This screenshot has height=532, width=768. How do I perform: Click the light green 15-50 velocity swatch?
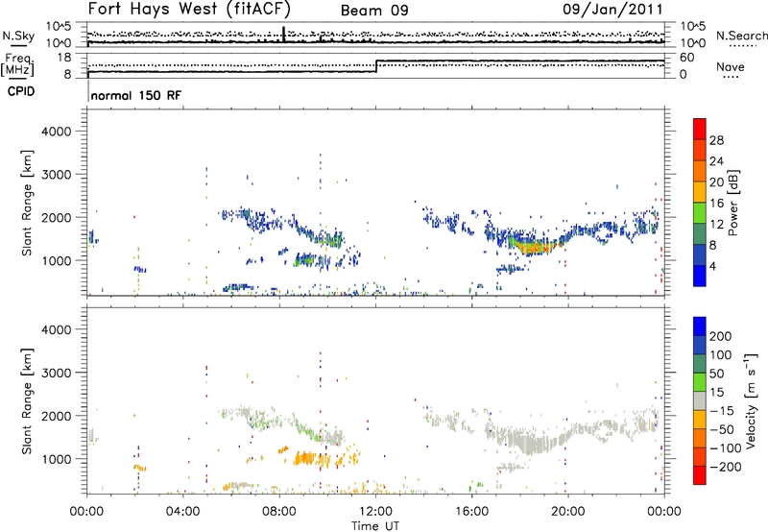pos(700,382)
